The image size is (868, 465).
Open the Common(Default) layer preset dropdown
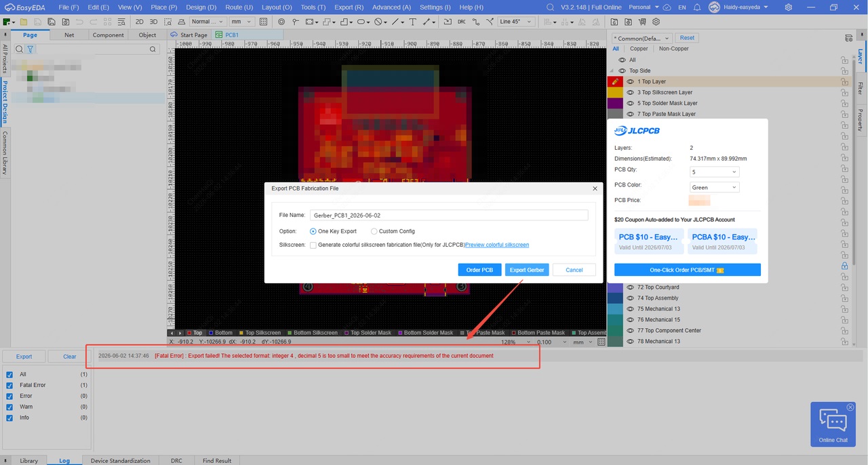(x=641, y=38)
